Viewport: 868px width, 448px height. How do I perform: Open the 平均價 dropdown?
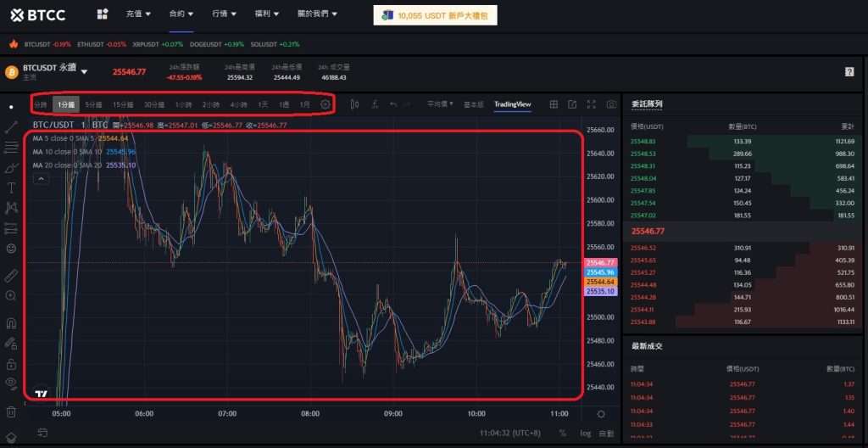click(439, 104)
